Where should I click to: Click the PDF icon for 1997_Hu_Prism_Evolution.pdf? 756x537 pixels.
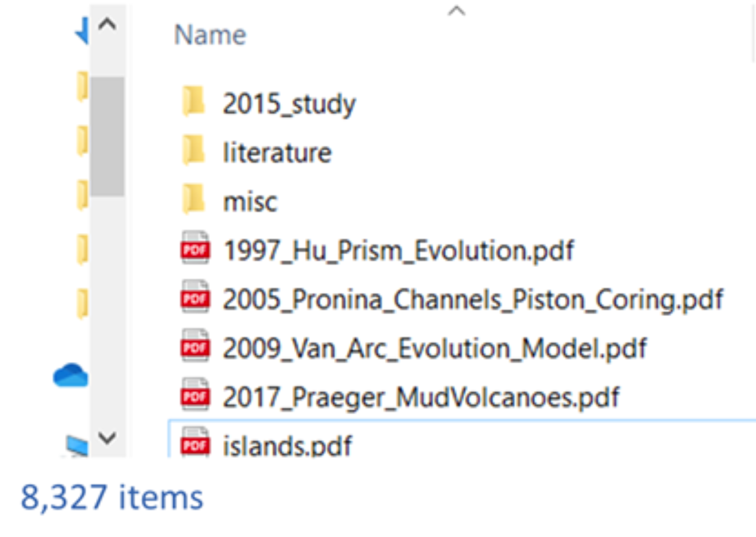tap(196, 249)
